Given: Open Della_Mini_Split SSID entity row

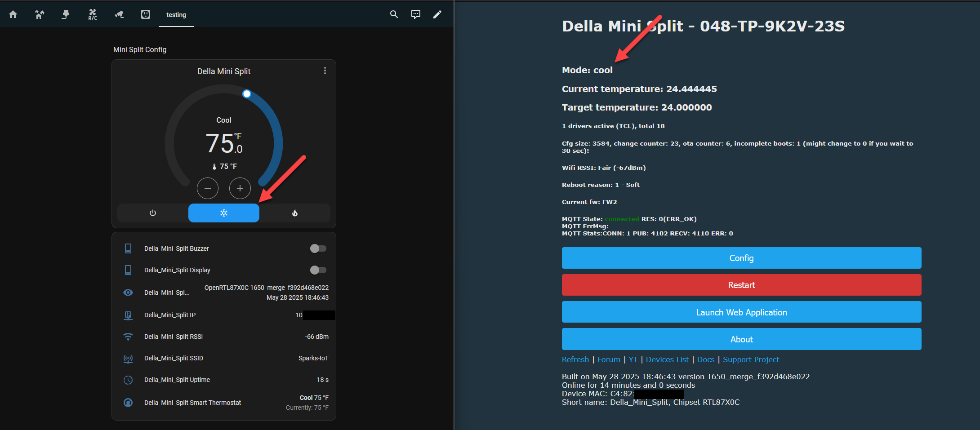Looking at the screenshot, I should (224, 358).
